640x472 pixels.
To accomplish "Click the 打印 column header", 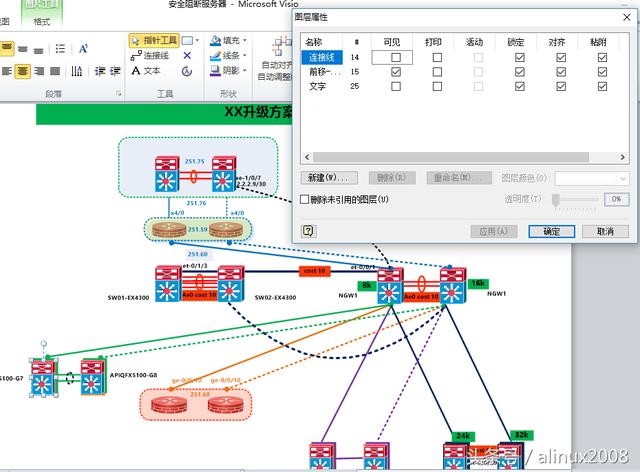I will pos(433,42).
